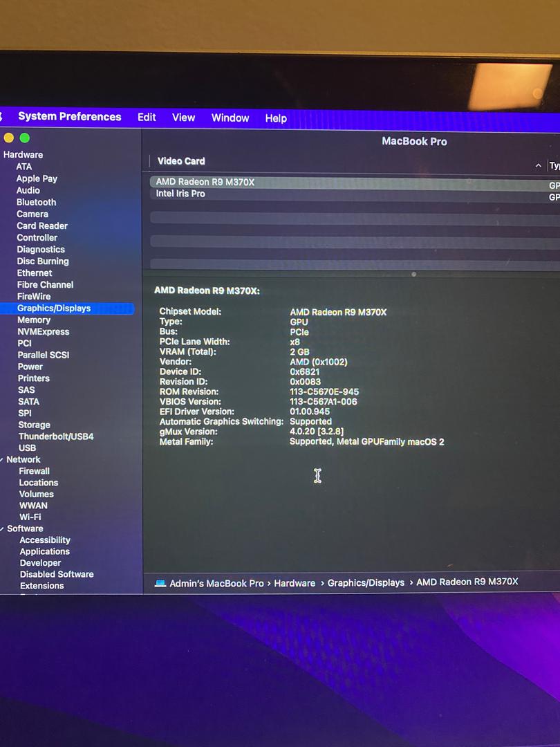This screenshot has width=560, height=747.
Task: Toggle sort order arrow in column header
Action: [x=538, y=165]
